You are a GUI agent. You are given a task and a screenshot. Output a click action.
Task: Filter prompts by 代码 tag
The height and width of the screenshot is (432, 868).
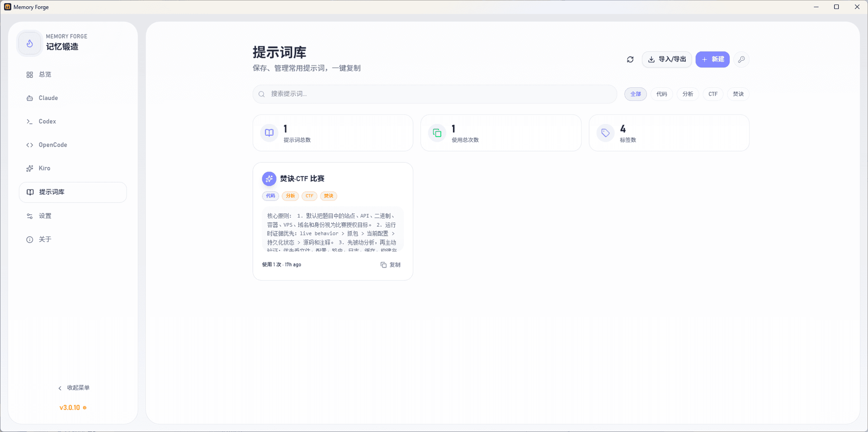pos(661,94)
